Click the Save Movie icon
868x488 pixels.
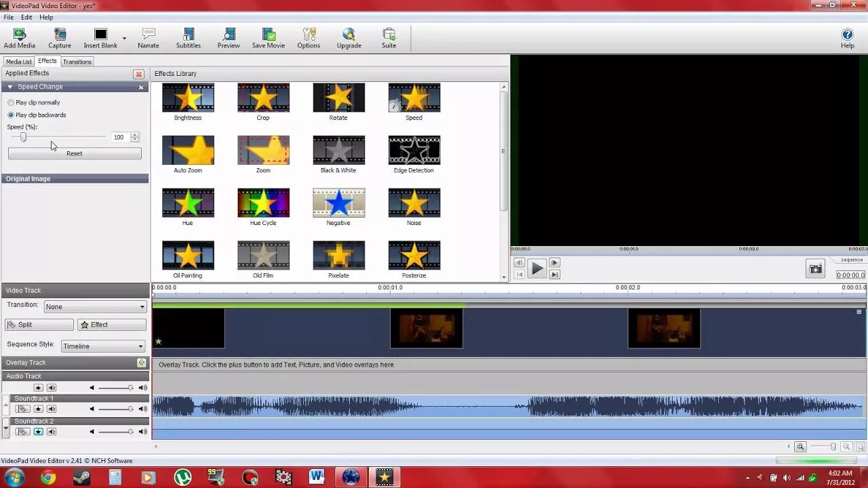pos(269,39)
